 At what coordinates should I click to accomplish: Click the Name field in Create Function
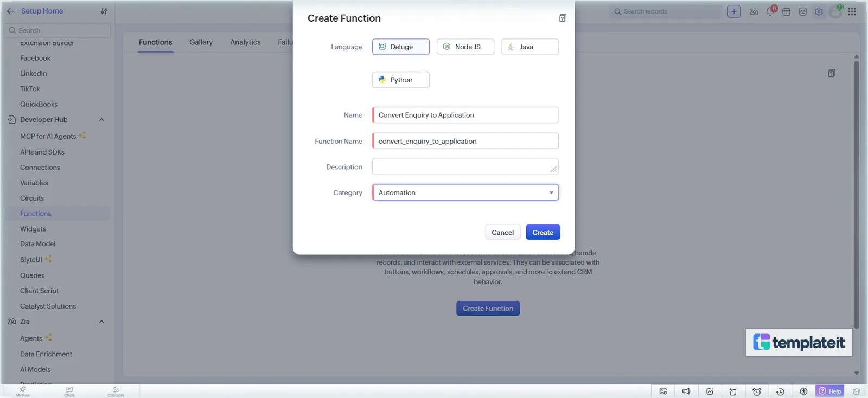click(465, 115)
